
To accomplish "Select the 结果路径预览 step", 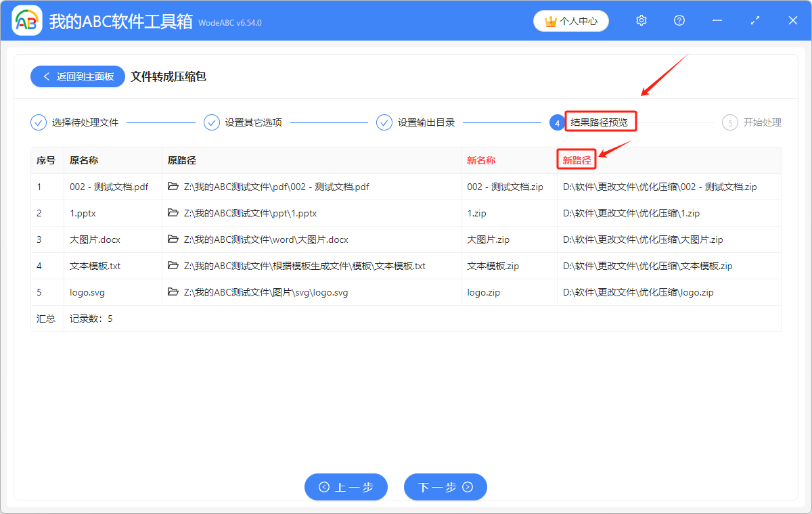I will [x=600, y=121].
